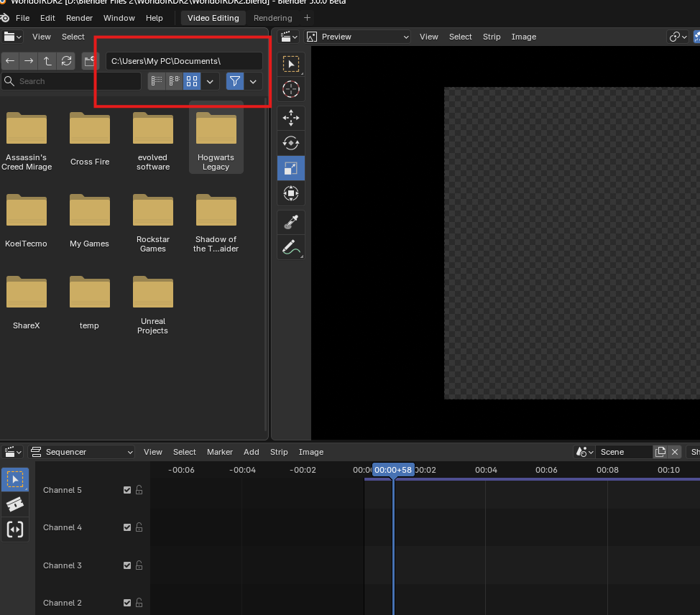
Task: Select the Blade tool in sequencer
Action: click(x=15, y=504)
